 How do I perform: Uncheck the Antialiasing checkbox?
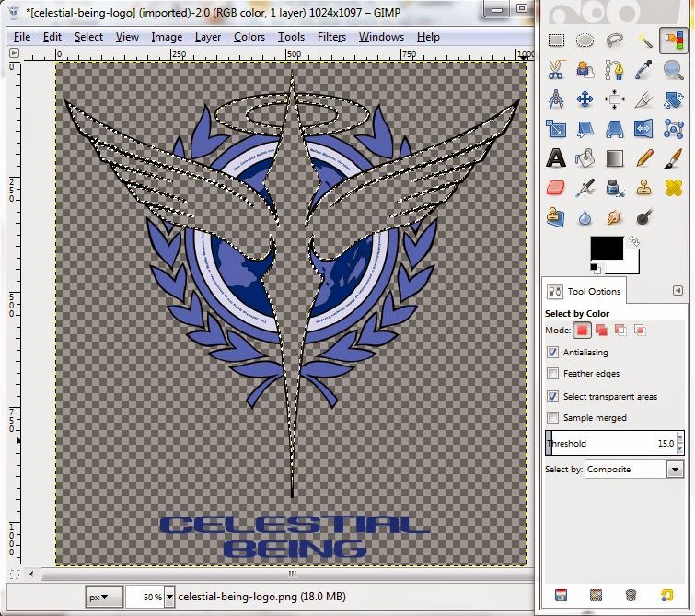pyautogui.click(x=552, y=352)
